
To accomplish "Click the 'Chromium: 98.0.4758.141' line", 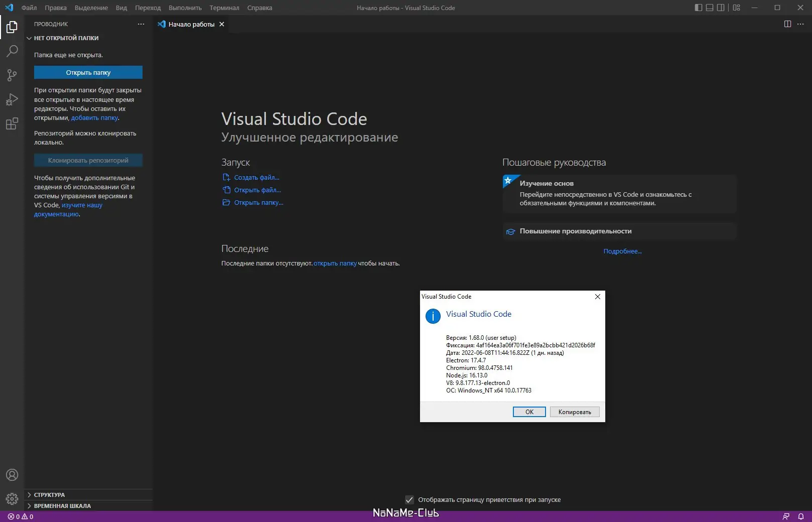I will pos(479,368).
